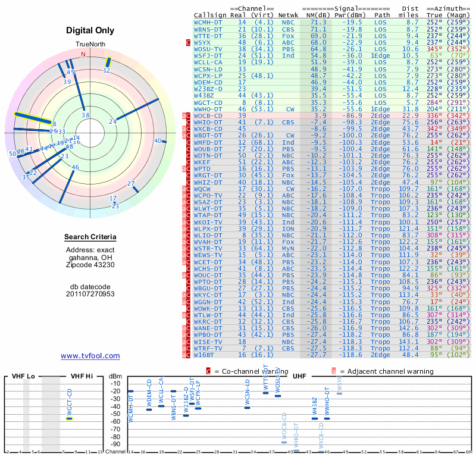Click the Digital Only title above radar
The image size is (476, 457).
point(90,30)
